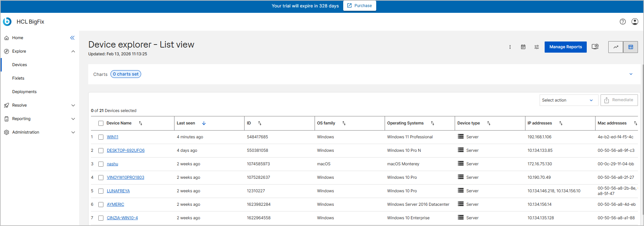This screenshot has width=644, height=226.
Task: Open the Select action dropdown
Action: click(568, 100)
